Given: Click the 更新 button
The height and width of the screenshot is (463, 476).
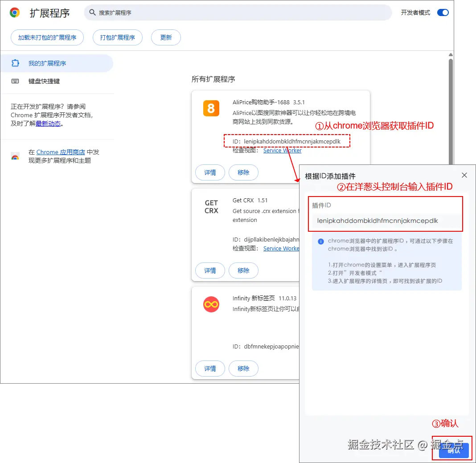Looking at the screenshot, I should pos(166,38).
